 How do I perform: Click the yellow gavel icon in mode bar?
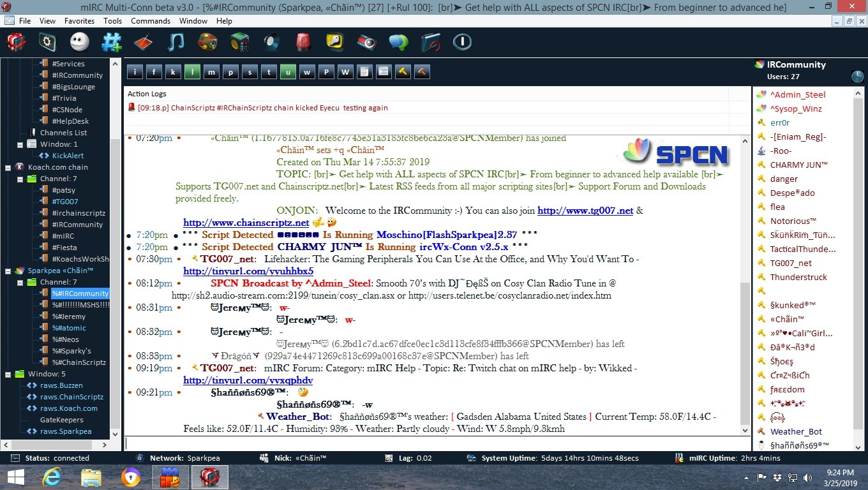(x=403, y=71)
